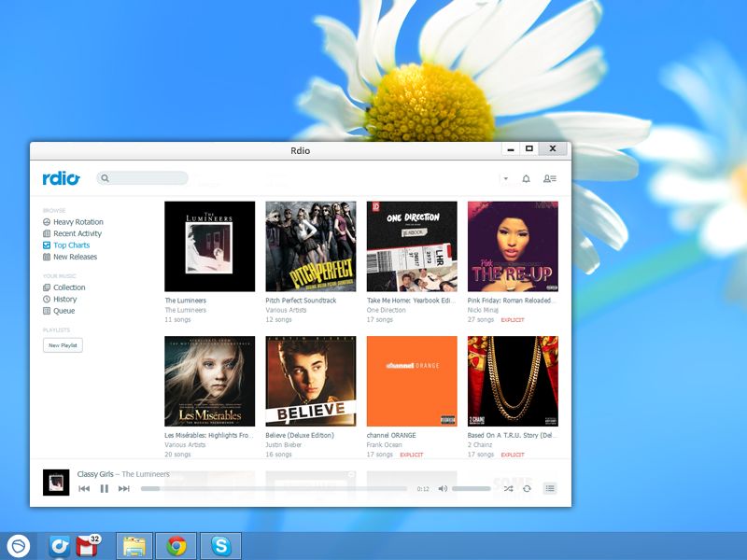Click the 'channel ORANGE' album title
747x560 pixels.
(x=391, y=435)
